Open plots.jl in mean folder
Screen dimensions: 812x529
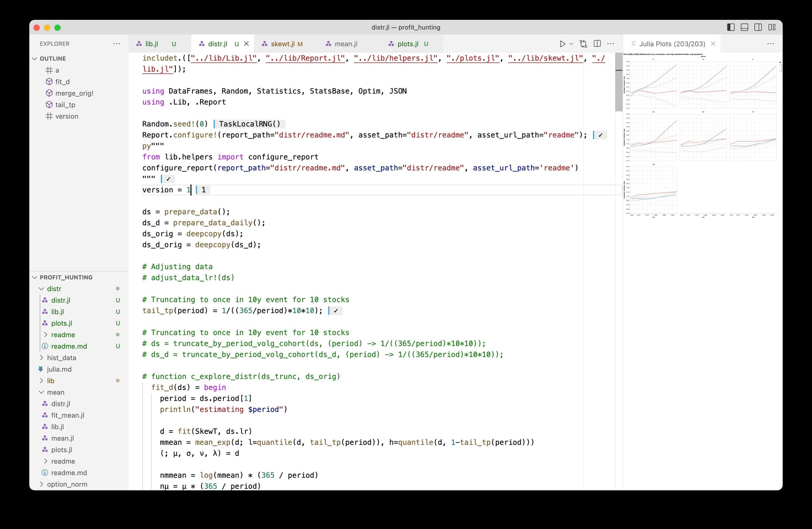tap(79, 450)
